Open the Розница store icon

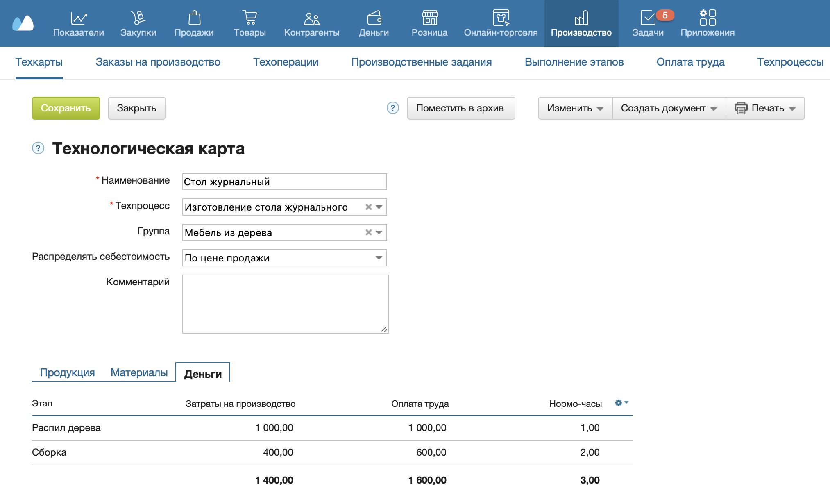click(x=430, y=18)
